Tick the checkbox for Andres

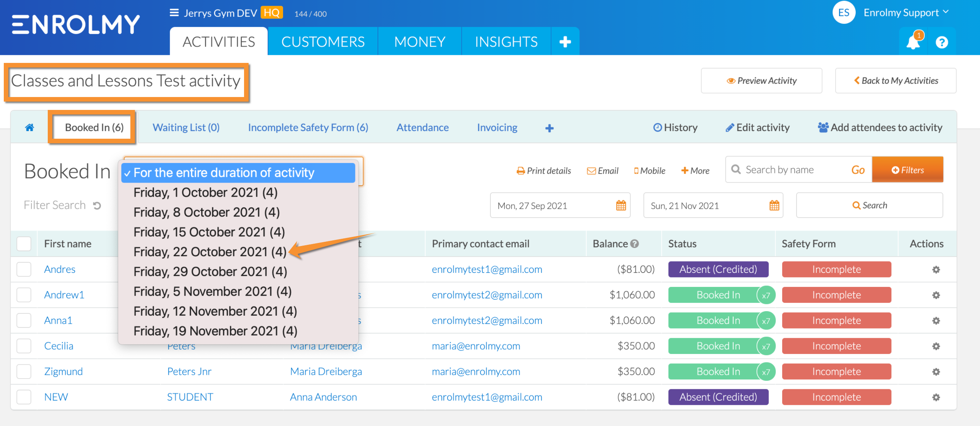coord(23,269)
